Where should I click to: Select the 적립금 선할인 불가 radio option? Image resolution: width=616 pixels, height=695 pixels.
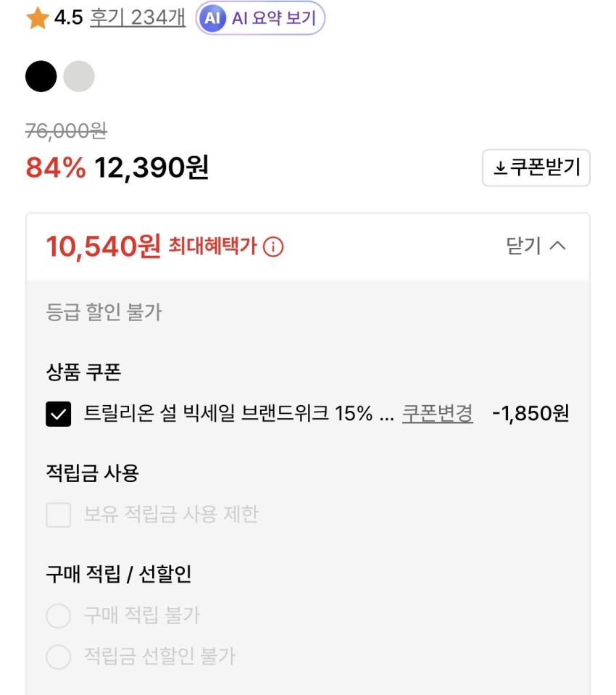pos(59,657)
